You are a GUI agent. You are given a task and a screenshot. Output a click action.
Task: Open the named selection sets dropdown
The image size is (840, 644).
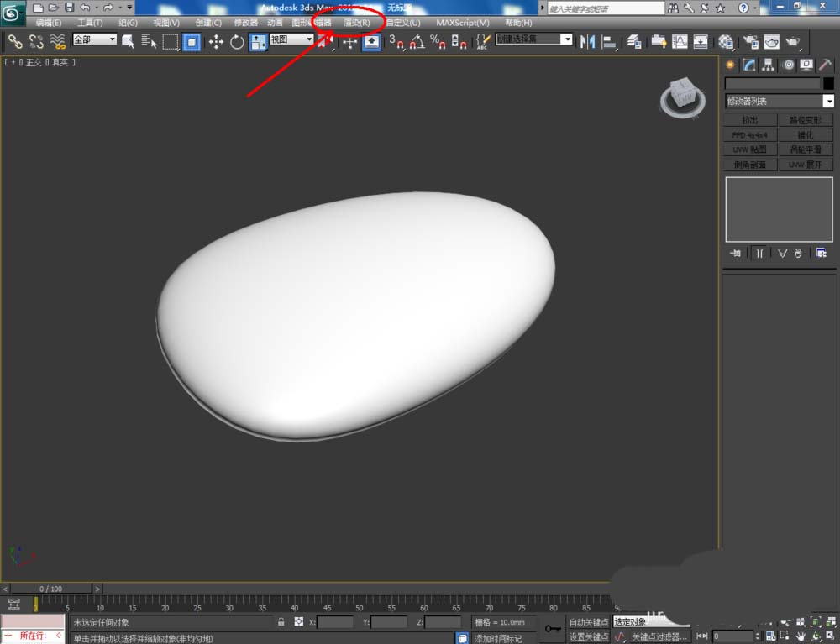click(567, 39)
